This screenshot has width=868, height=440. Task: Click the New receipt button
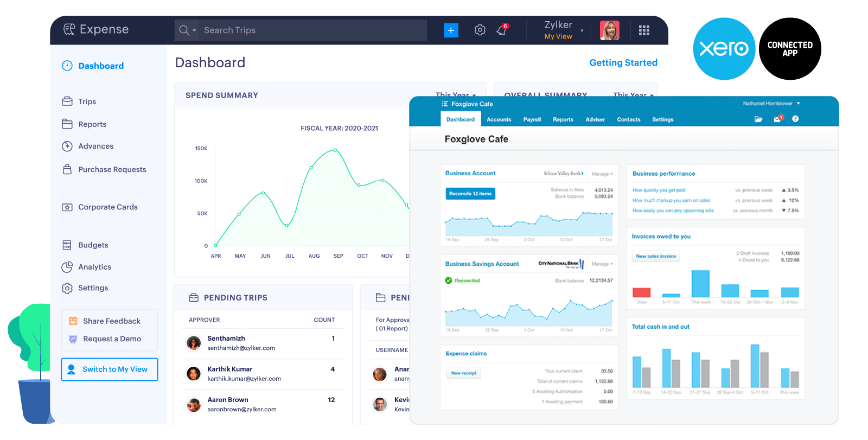pyautogui.click(x=464, y=373)
